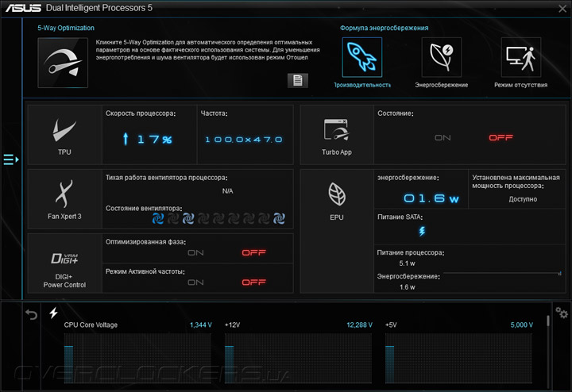Open the Fan Xpert 3 panel

(64, 199)
